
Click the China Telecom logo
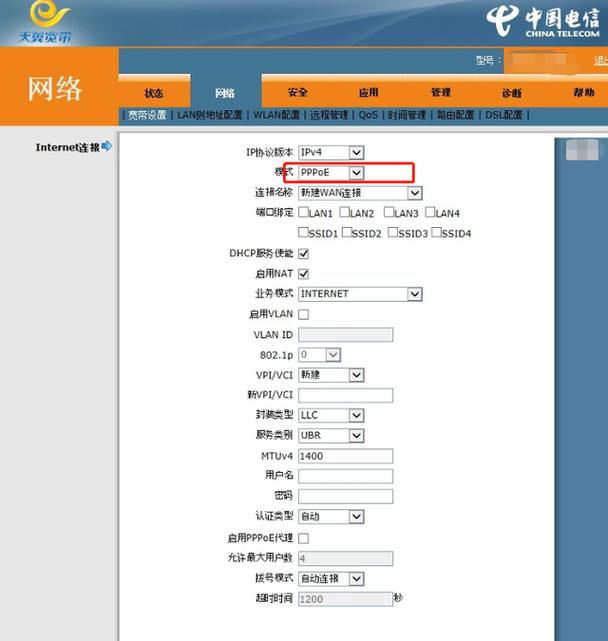543,21
